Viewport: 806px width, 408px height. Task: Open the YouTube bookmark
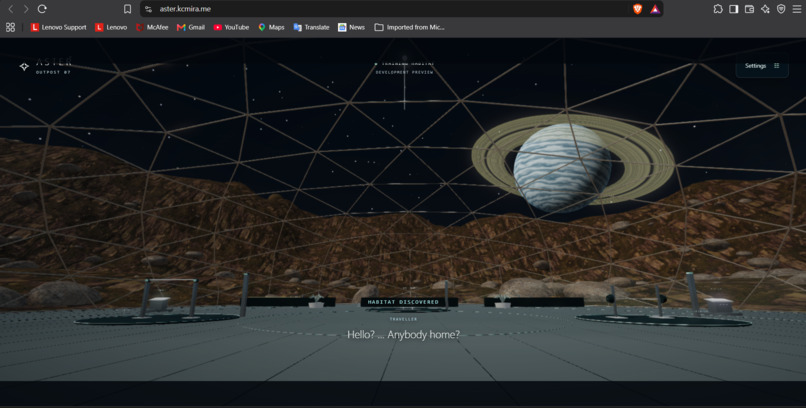click(x=231, y=27)
